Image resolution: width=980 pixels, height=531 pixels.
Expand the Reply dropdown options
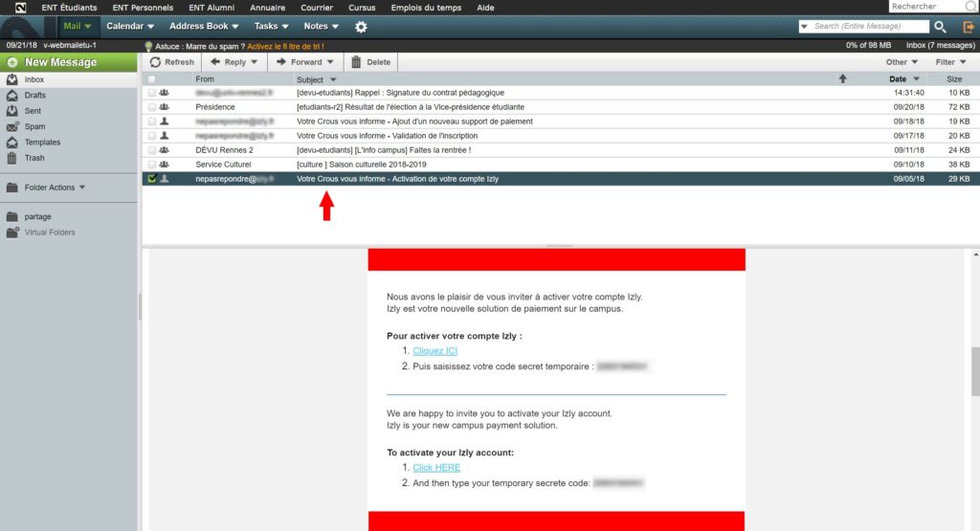(x=254, y=62)
